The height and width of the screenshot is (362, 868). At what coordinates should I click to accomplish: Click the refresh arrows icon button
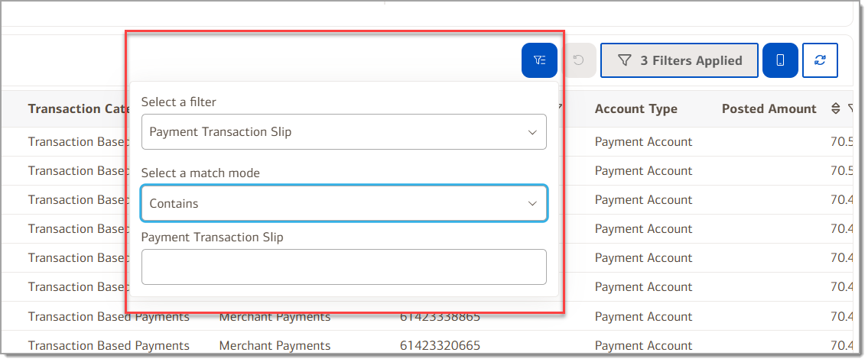820,60
